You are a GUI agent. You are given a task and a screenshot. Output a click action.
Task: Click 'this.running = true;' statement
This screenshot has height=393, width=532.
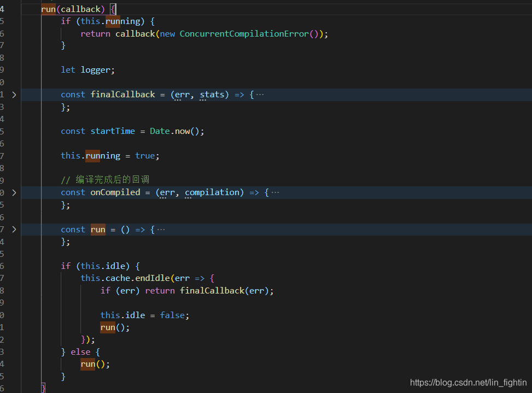point(110,156)
